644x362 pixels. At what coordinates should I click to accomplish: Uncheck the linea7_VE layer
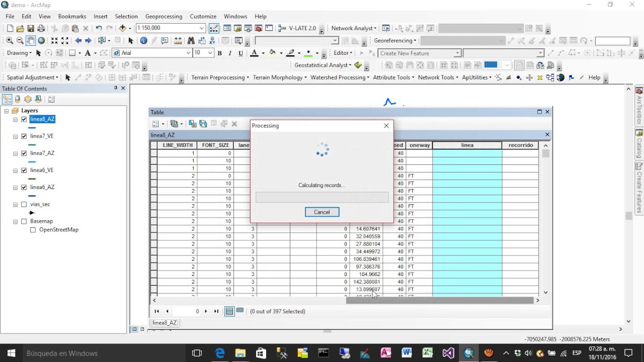(24, 136)
